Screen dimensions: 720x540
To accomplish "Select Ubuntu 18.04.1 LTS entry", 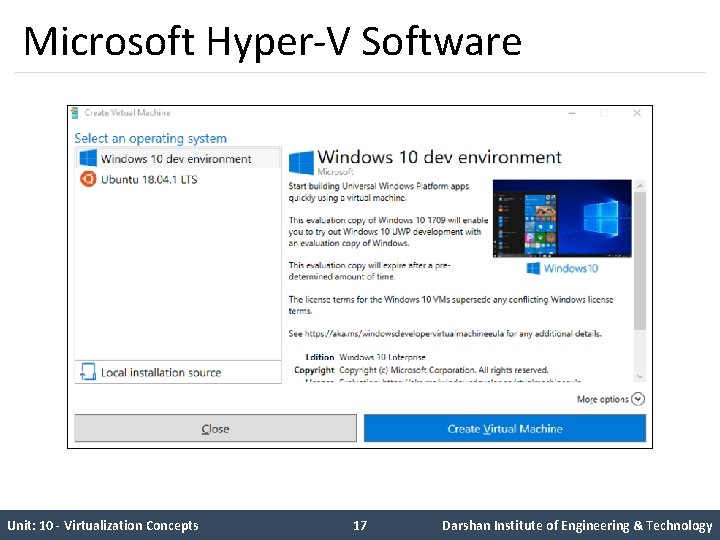I will [178, 179].
